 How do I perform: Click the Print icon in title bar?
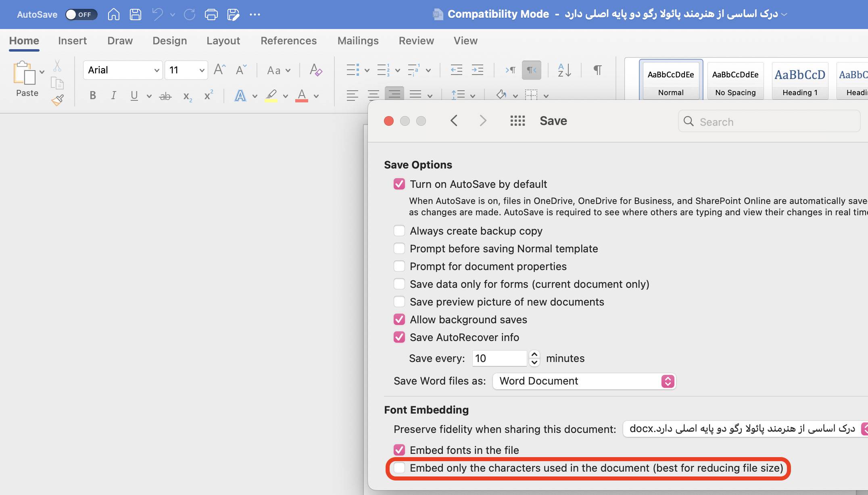click(211, 15)
